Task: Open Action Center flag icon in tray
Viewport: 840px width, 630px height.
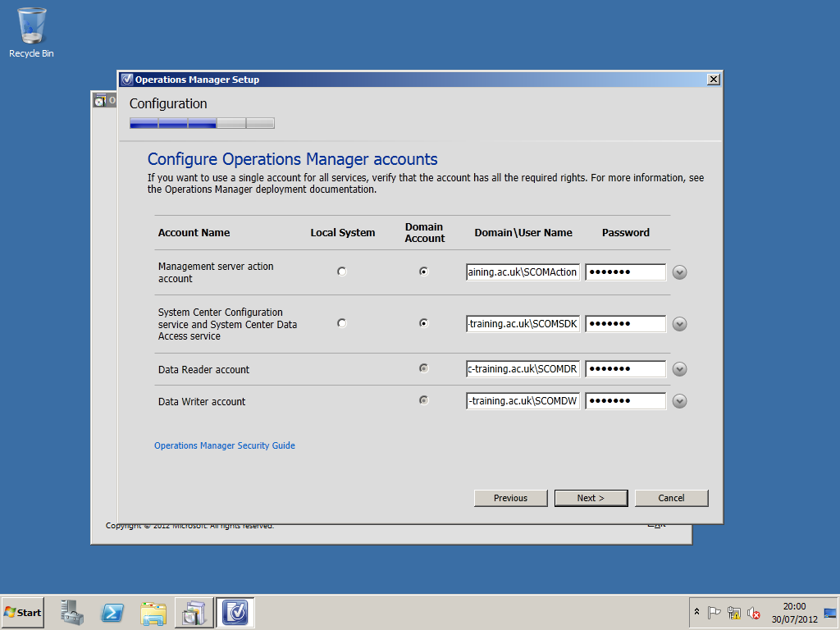Action: [714, 612]
